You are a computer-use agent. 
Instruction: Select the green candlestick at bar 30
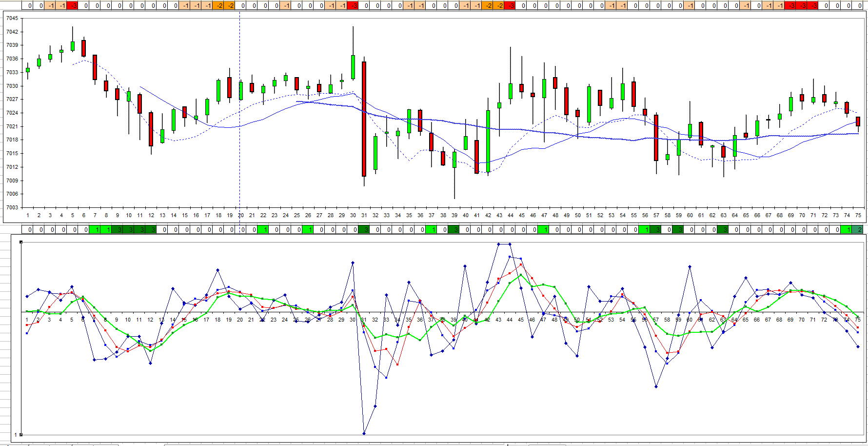point(353,67)
